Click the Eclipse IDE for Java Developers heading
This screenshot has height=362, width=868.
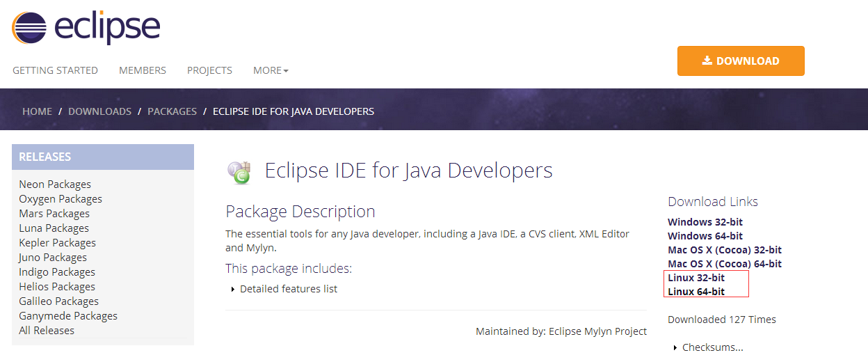tap(408, 171)
